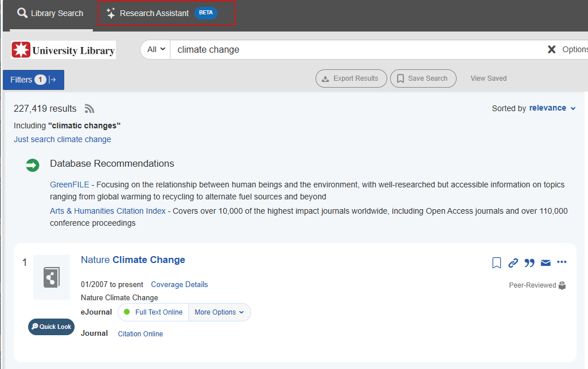Viewport: 588px width, 369px height.
Task: Click the Quick Look button
Action: point(52,327)
